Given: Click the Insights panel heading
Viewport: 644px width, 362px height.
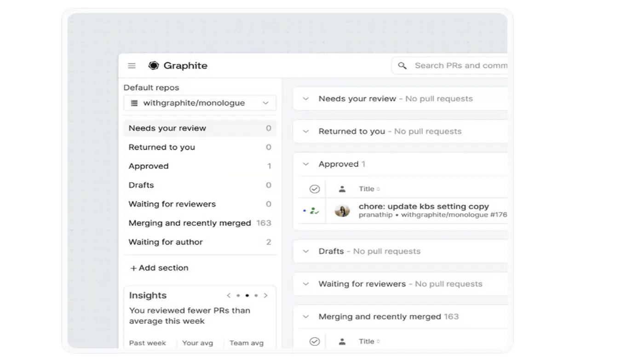Looking at the screenshot, I should click(148, 296).
